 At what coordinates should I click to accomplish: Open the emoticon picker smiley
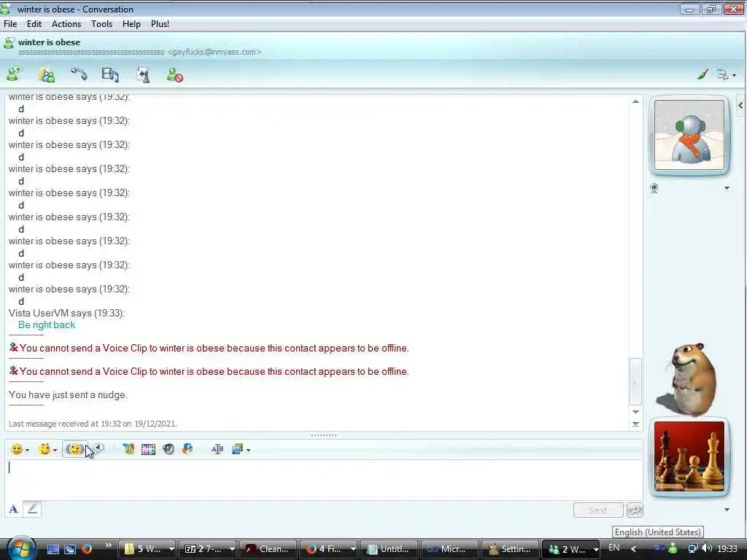[17, 449]
